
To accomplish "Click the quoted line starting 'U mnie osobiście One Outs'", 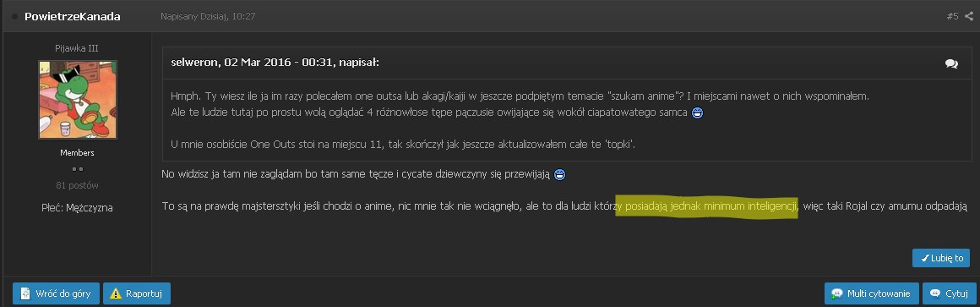I will point(403,144).
